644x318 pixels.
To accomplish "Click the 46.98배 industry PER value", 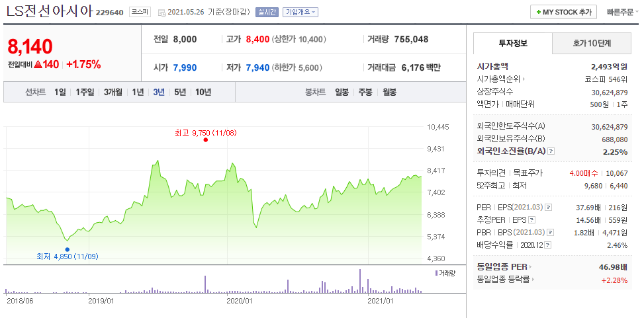I will pos(613,267).
